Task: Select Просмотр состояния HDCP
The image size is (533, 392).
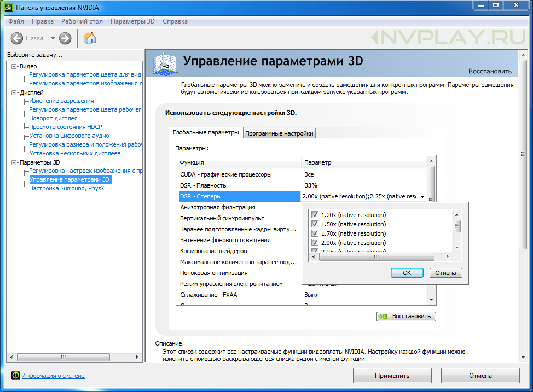Action: (x=66, y=127)
